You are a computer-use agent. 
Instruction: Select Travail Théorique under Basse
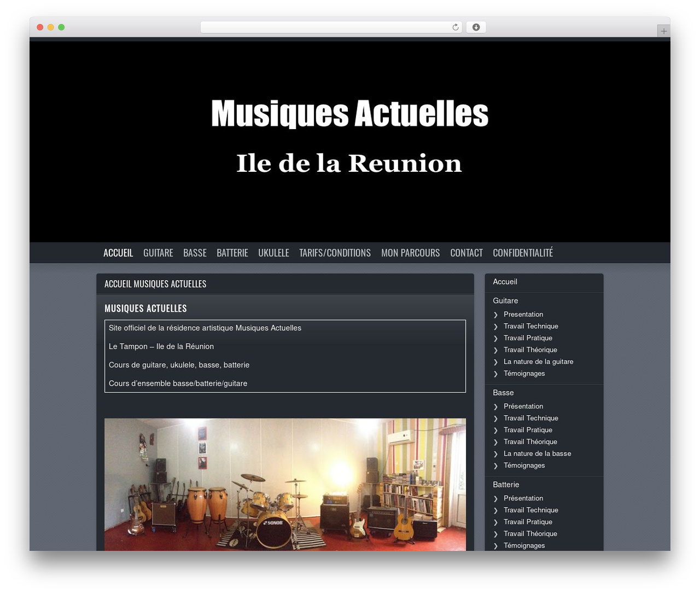click(x=530, y=442)
